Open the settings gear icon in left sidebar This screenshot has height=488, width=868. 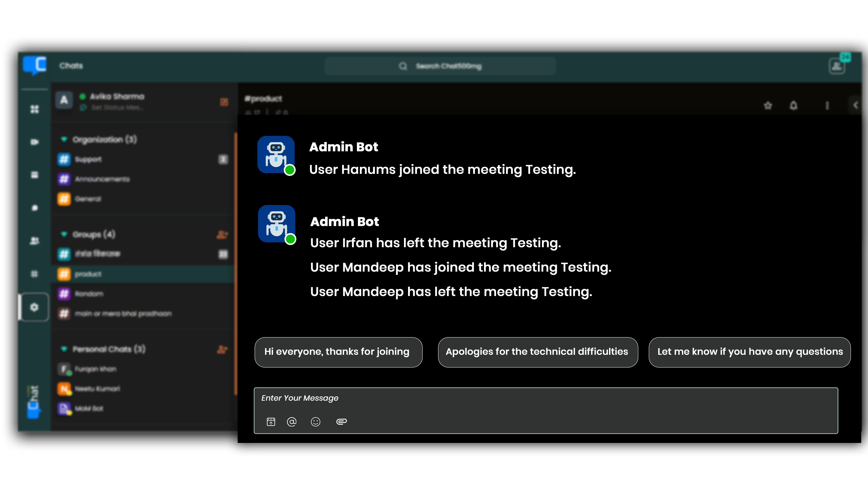34,307
